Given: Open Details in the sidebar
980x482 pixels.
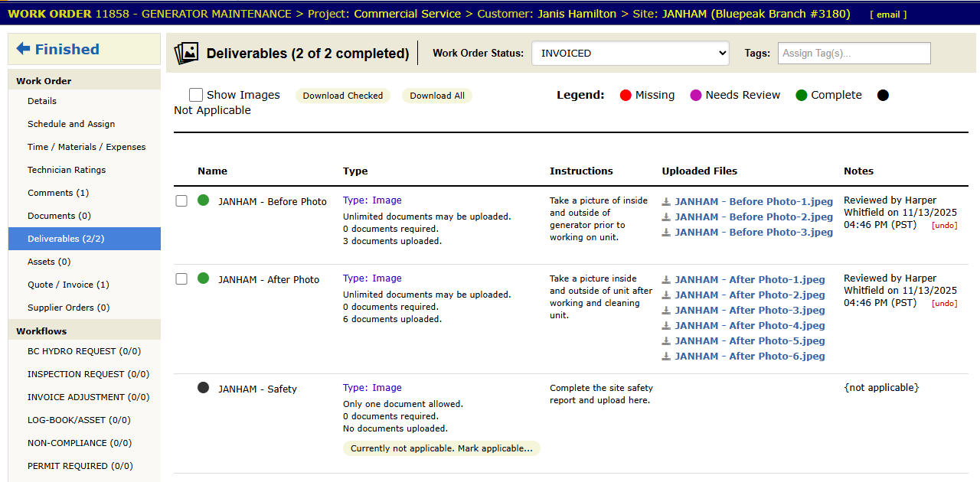Looking at the screenshot, I should (84, 101).
